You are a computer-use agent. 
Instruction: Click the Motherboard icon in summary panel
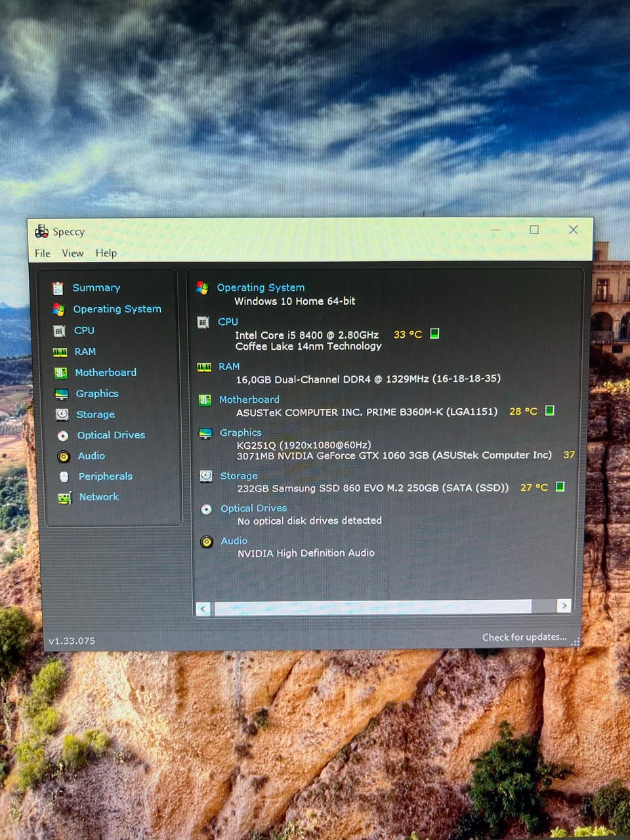coord(205,400)
